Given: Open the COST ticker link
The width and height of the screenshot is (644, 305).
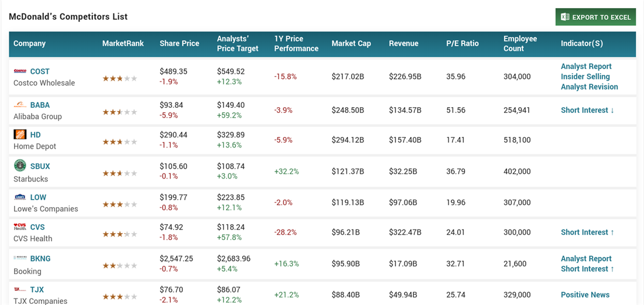Looking at the screenshot, I should (x=40, y=71).
